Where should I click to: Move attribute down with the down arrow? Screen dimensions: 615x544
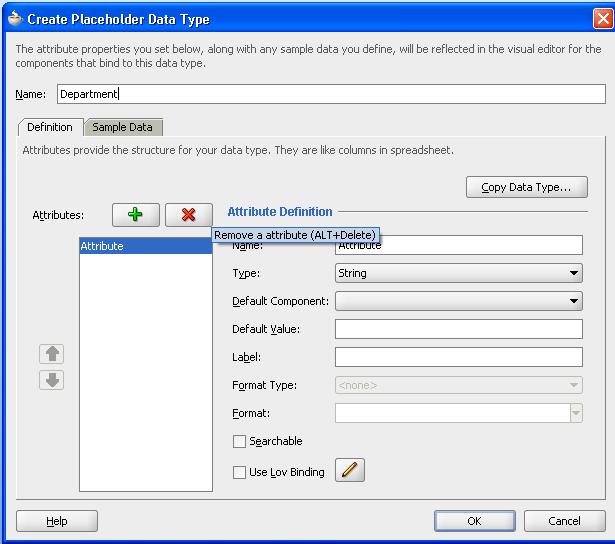click(x=52, y=380)
